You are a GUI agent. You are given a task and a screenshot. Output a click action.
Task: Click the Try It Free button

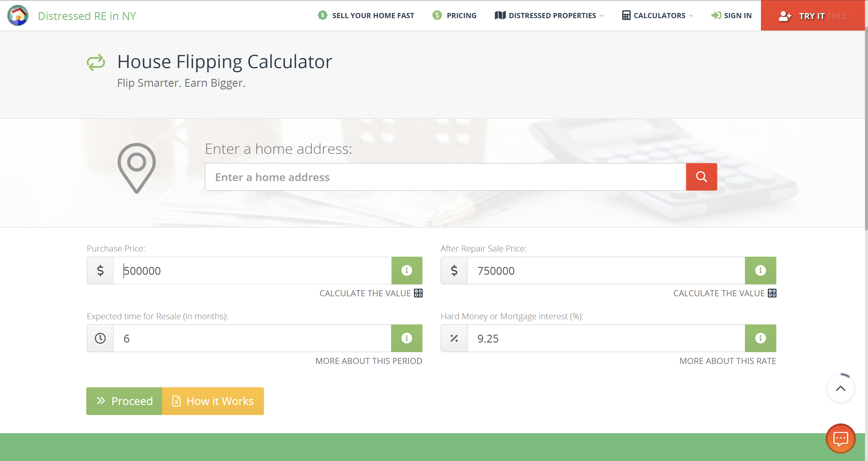812,15
